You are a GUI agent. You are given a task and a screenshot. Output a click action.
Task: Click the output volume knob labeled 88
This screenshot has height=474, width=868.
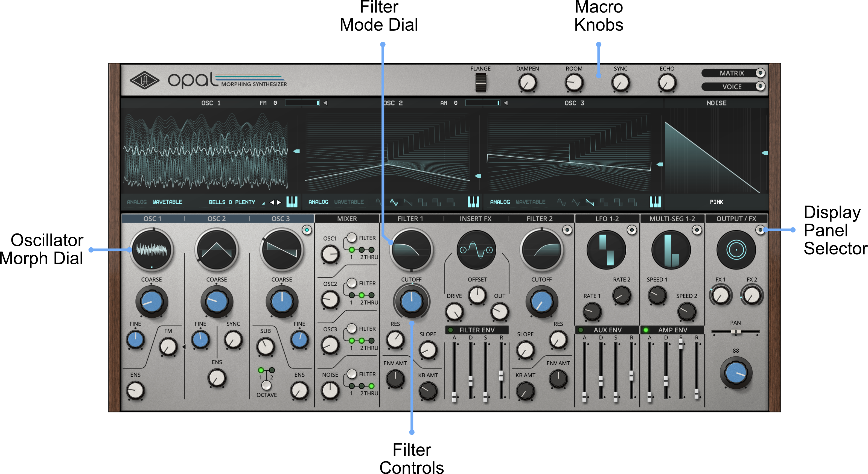(736, 373)
